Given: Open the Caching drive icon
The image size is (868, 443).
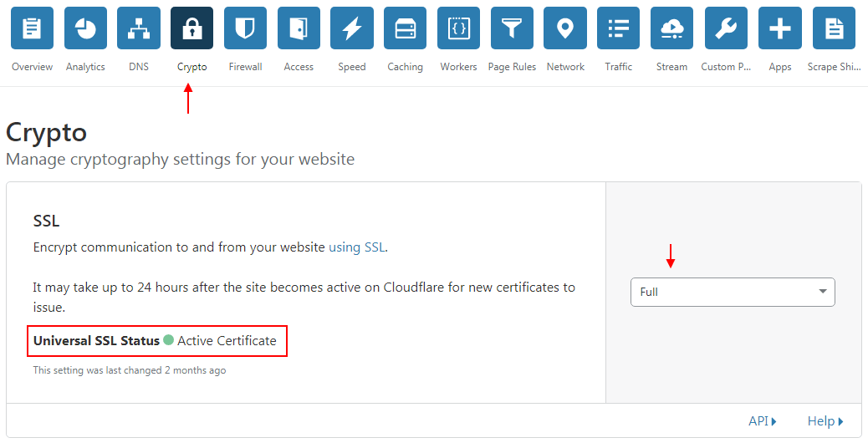Looking at the screenshot, I should (x=406, y=28).
